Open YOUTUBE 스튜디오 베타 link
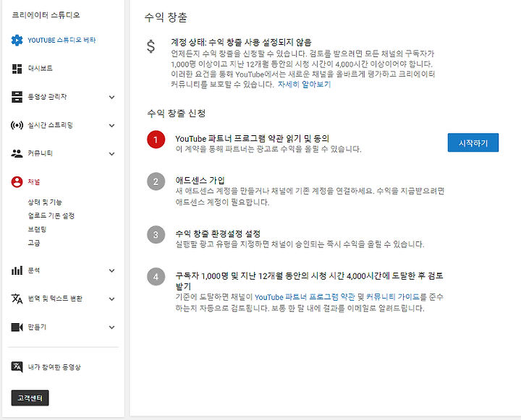Image resolution: width=521 pixels, height=420 pixels. pyautogui.click(x=62, y=40)
